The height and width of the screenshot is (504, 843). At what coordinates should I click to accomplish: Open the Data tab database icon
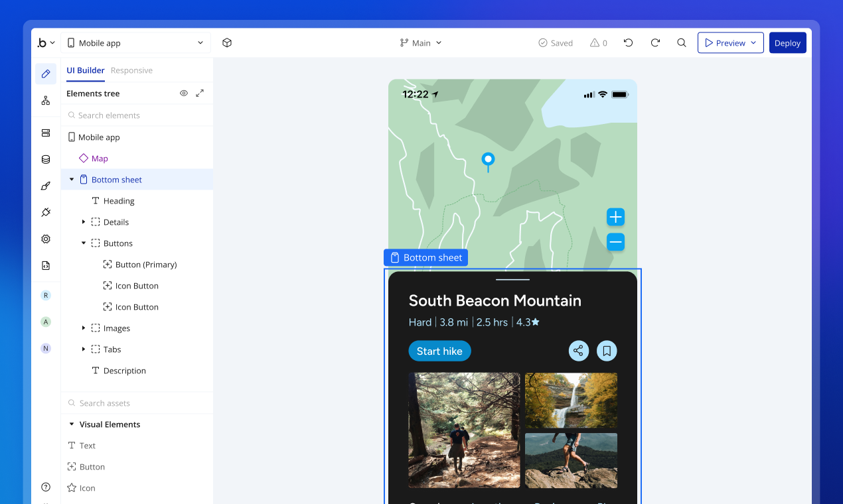(46, 159)
